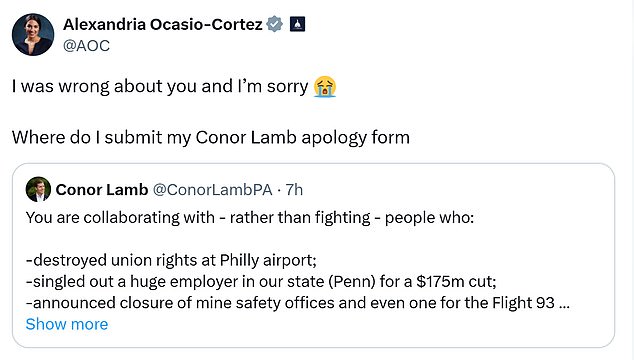Click the blue verified checkmark badge
634x360 pixels.
tap(275, 24)
